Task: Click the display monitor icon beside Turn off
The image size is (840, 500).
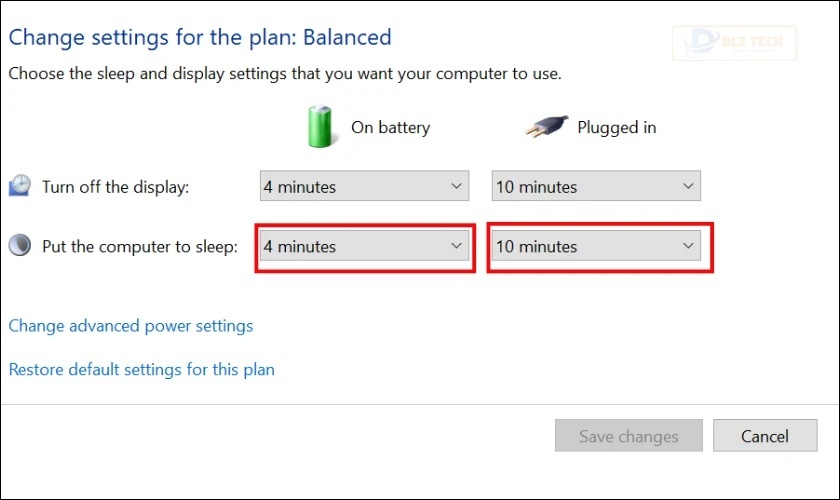Action: click(20, 186)
